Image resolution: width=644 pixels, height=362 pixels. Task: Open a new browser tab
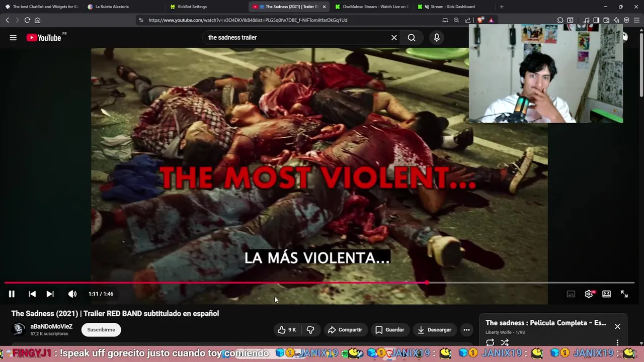pyautogui.click(x=502, y=7)
